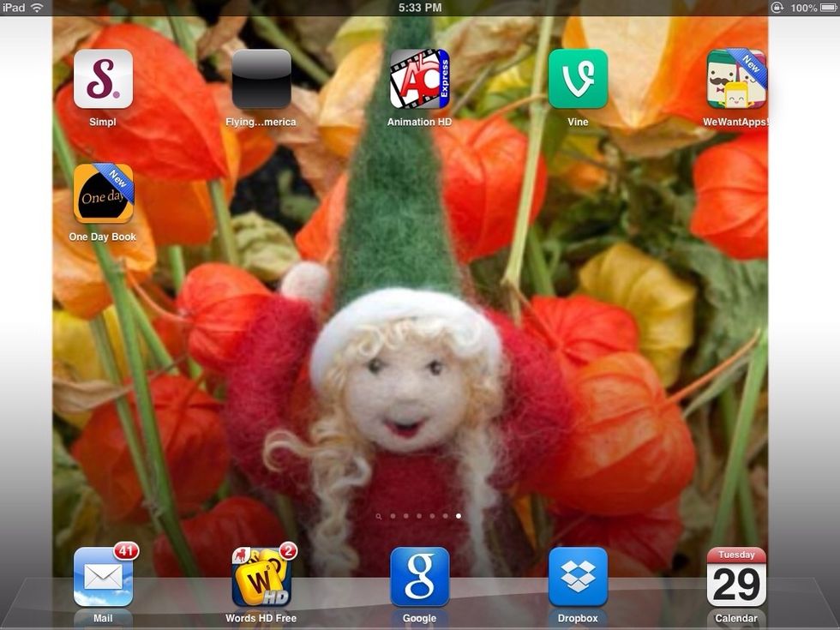This screenshot has height=630, width=840.
Task: Tap the Spotlight search magnifier icon
Action: click(379, 517)
